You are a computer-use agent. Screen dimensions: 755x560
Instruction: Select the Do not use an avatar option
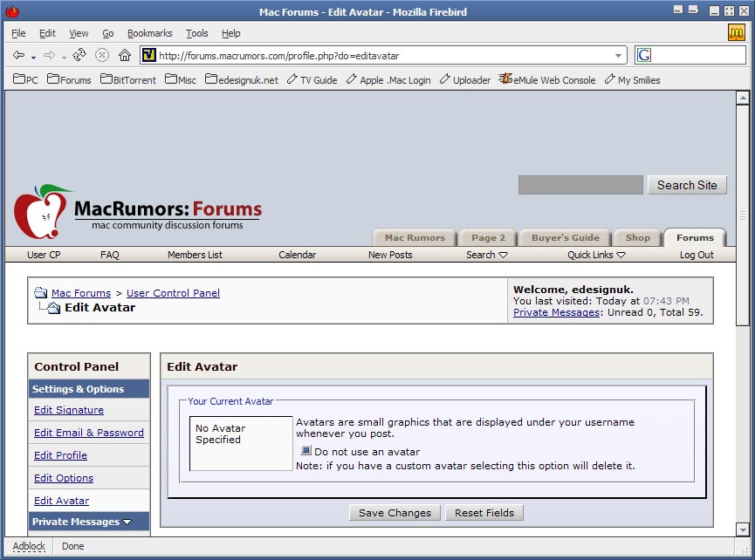coord(305,451)
